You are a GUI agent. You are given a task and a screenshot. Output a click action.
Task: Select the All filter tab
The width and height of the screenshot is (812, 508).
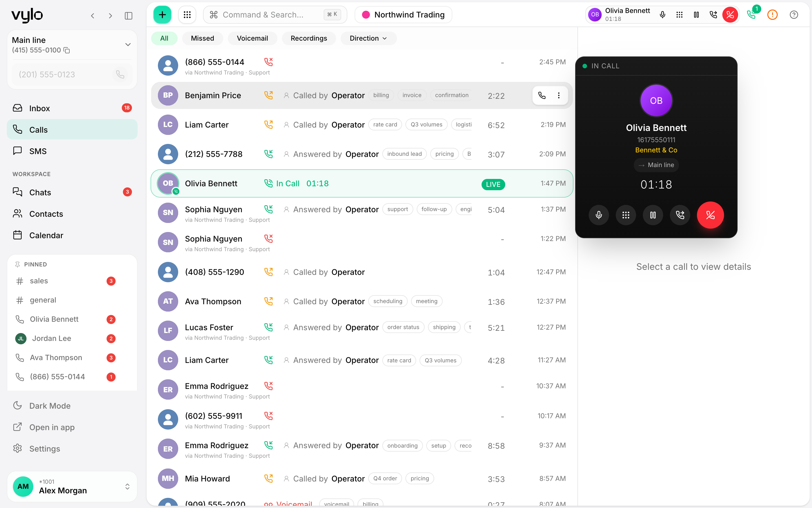click(x=164, y=38)
